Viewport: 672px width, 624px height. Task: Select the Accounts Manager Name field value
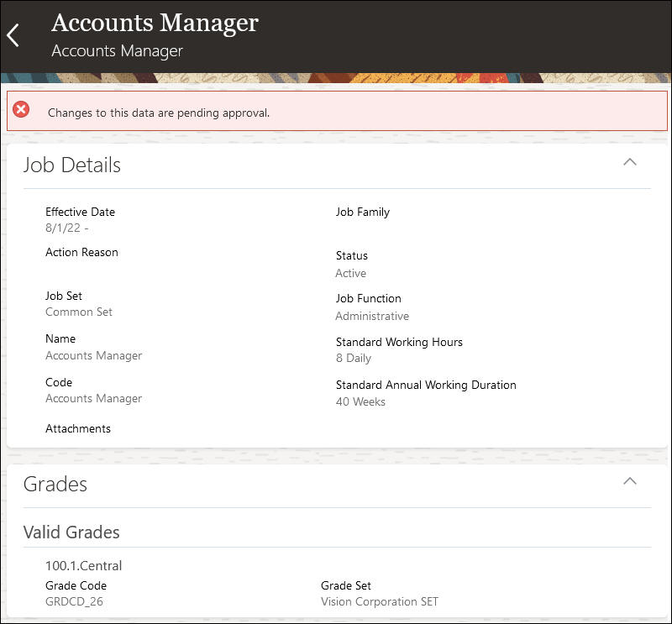click(x=93, y=356)
